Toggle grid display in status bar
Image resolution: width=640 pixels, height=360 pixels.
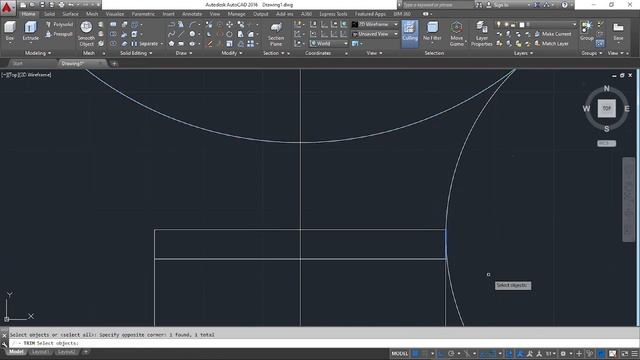pos(415,353)
